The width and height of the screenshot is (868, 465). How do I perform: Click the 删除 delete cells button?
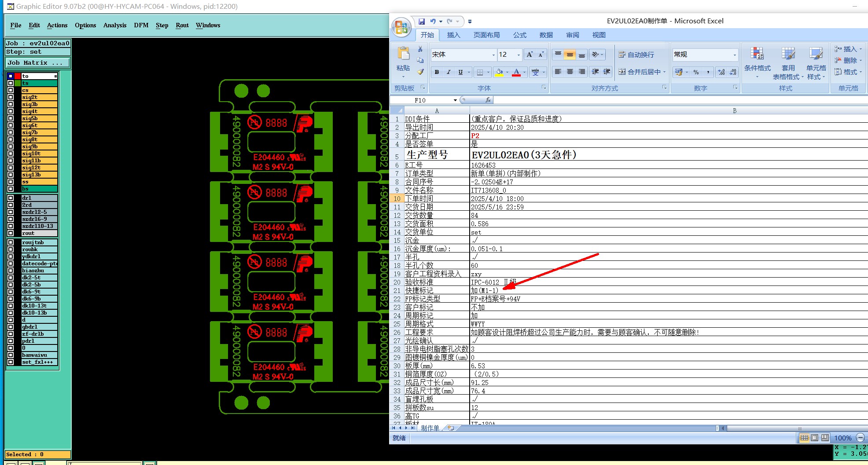pyautogui.click(x=847, y=60)
